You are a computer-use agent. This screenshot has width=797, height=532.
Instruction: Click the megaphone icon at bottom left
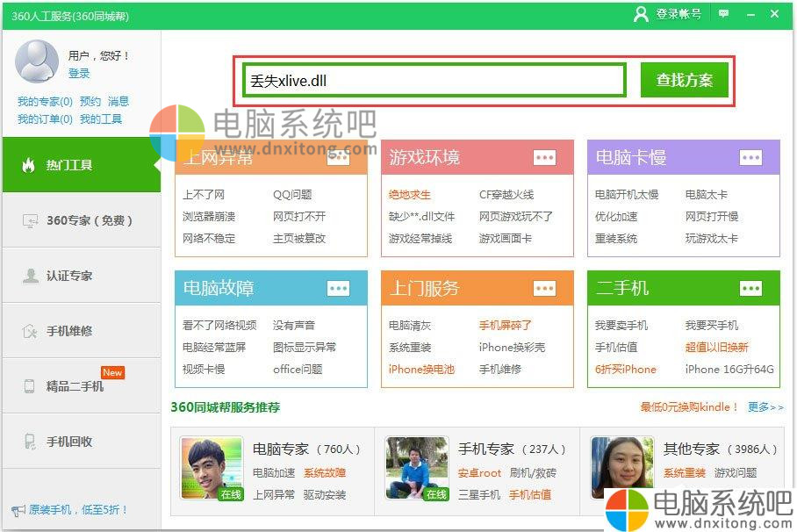(18, 511)
